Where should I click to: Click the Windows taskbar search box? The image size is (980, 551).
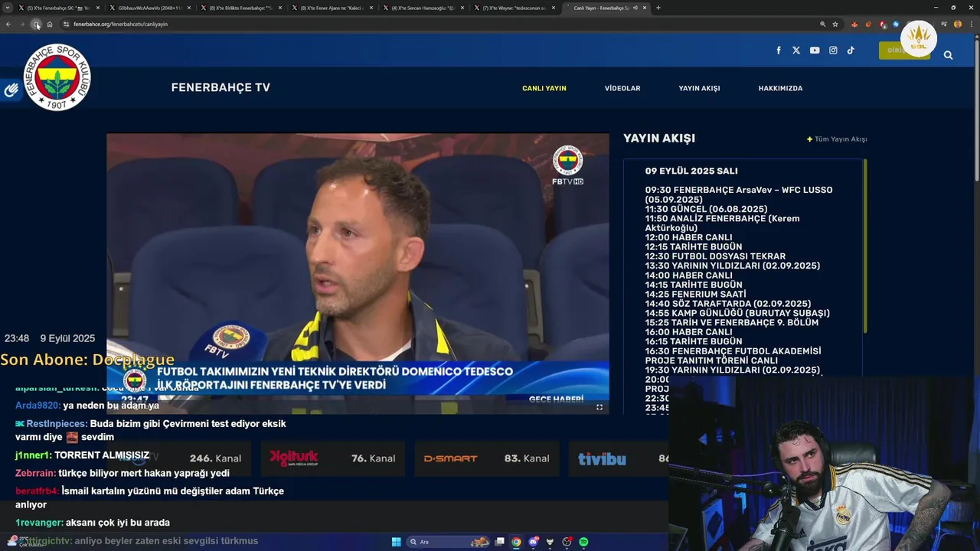(449, 542)
